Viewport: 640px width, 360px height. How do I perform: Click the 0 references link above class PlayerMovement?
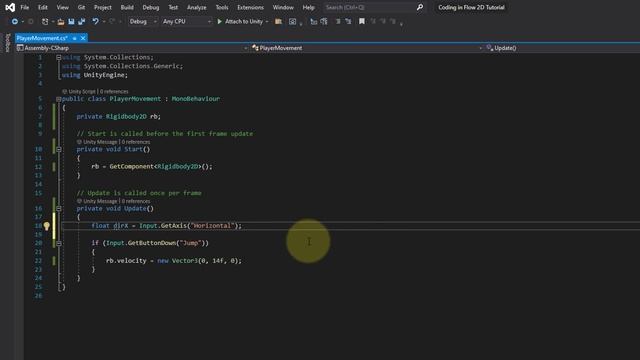(114, 91)
